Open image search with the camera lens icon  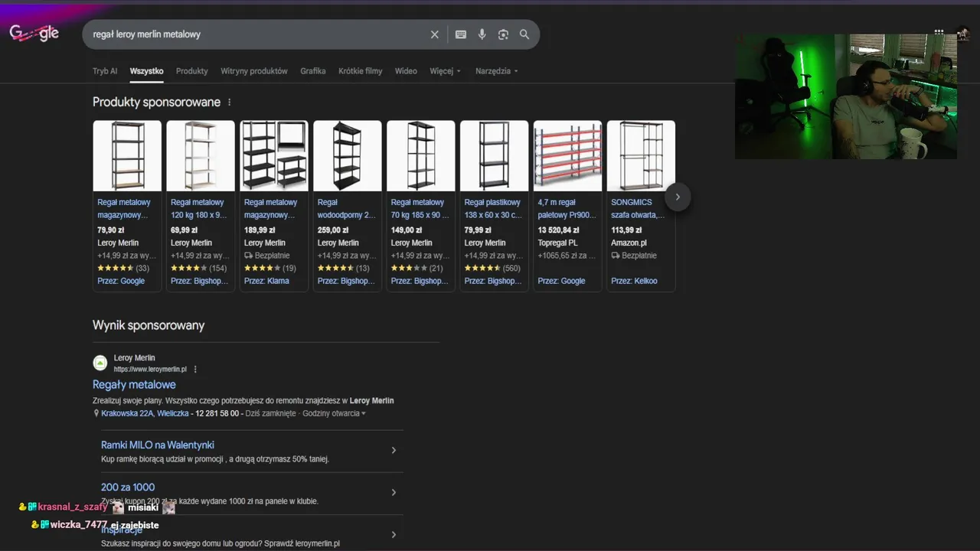503,34
